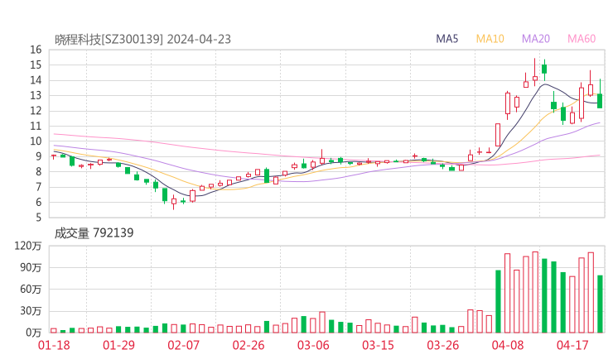613x364 pixels.
Task: Click the tall green volume bar before 04-08
Action: pos(498,301)
